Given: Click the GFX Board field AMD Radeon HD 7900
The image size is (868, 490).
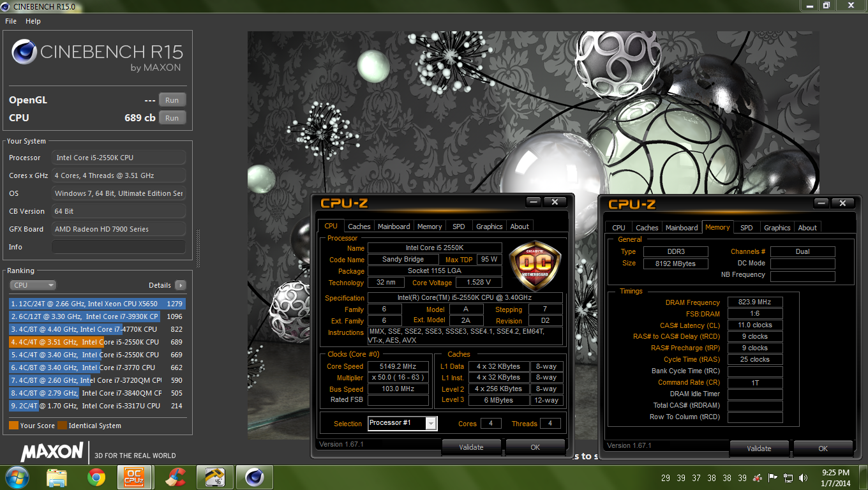Looking at the screenshot, I should tap(119, 229).
